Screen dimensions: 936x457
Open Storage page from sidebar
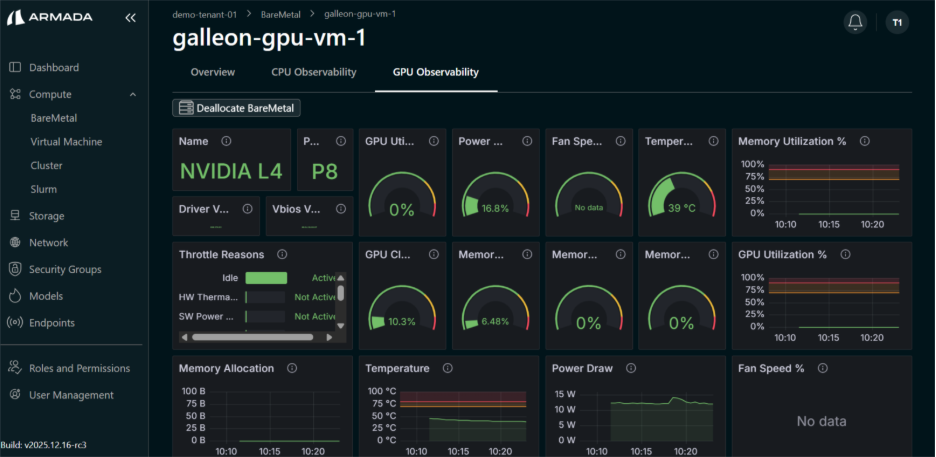[x=47, y=216]
